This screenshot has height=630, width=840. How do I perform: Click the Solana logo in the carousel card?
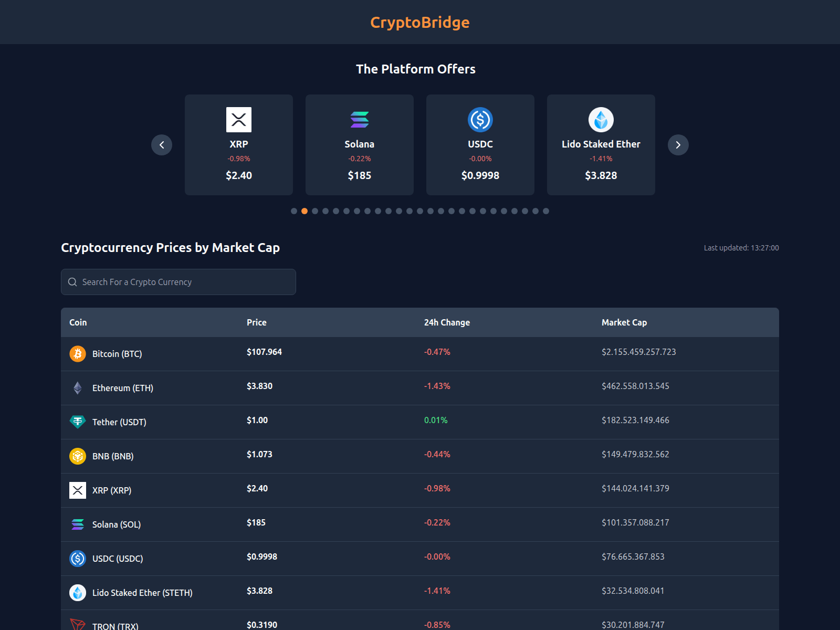pos(360,120)
